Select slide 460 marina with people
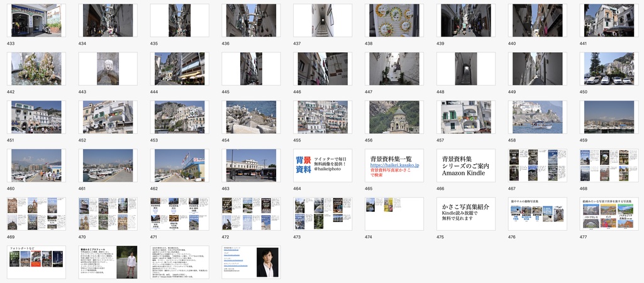Screen dimensions: 644x283 [x=36, y=165]
